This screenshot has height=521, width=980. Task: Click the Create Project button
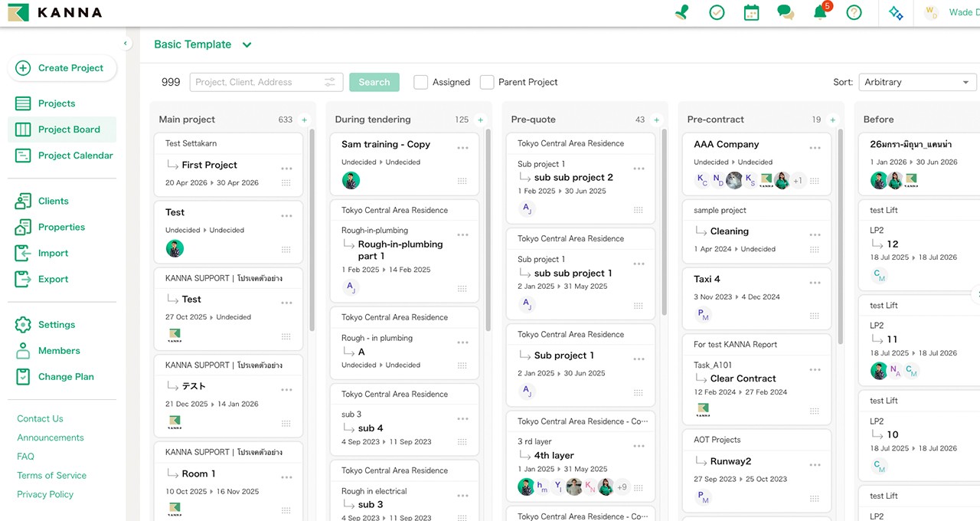[x=62, y=68]
